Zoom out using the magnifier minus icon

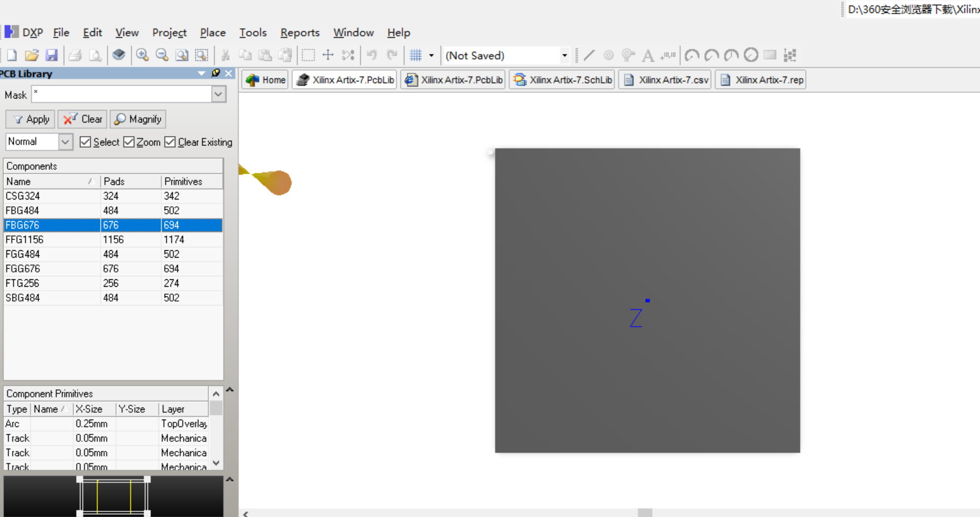tap(162, 55)
